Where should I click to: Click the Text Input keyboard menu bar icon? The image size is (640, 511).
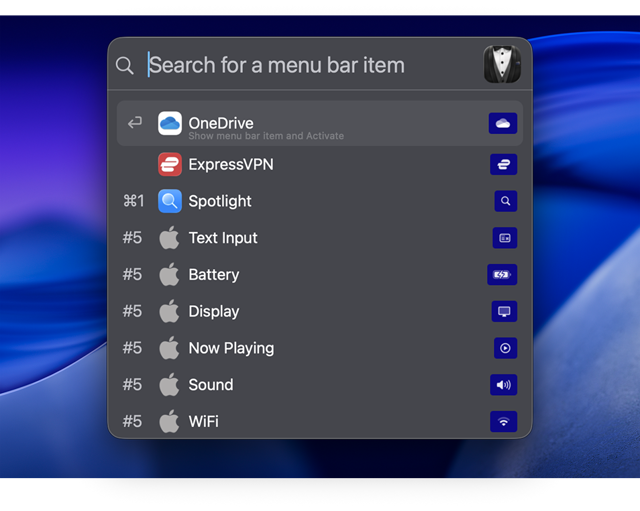pyautogui.click(x=505, y=238)
